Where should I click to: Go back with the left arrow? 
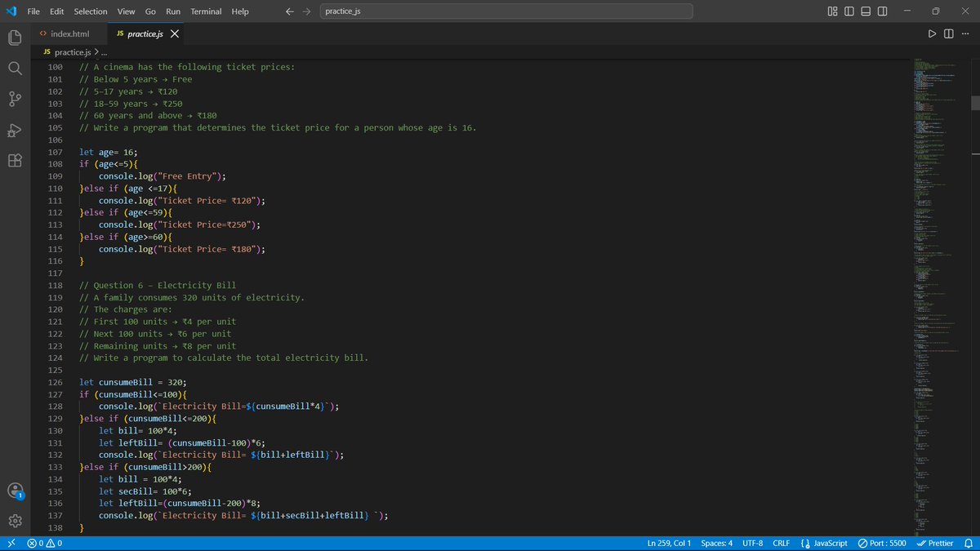[290, 11]
